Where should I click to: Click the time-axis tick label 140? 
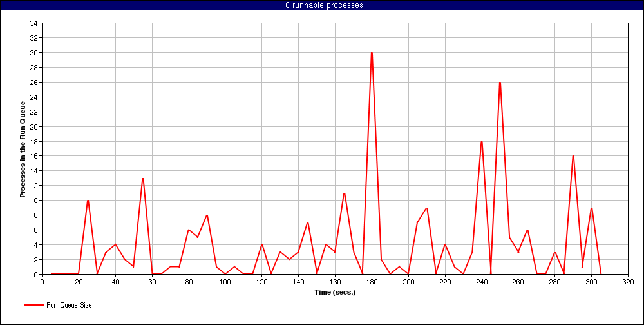[298, 282]
